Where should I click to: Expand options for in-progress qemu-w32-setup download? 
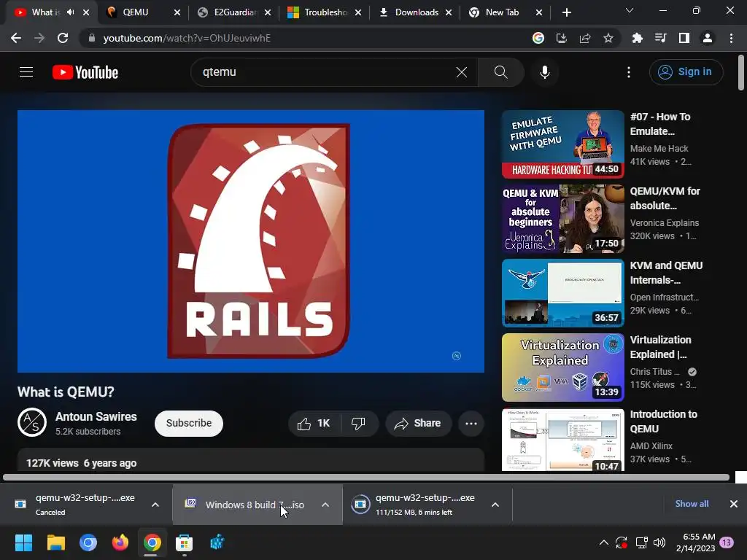tap(495, 505)
